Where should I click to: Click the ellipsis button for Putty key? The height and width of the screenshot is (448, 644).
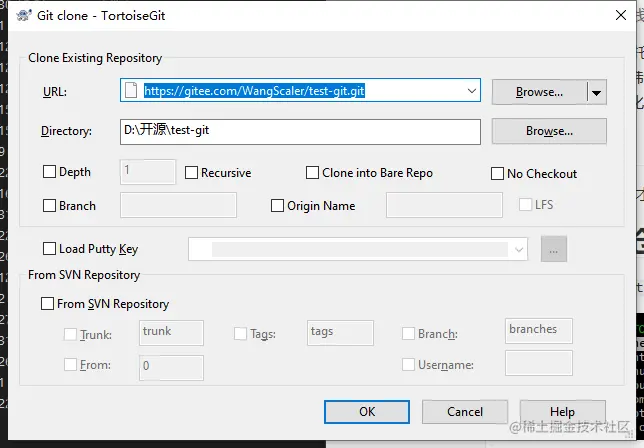pyautogui.click(x=554, y=249)
